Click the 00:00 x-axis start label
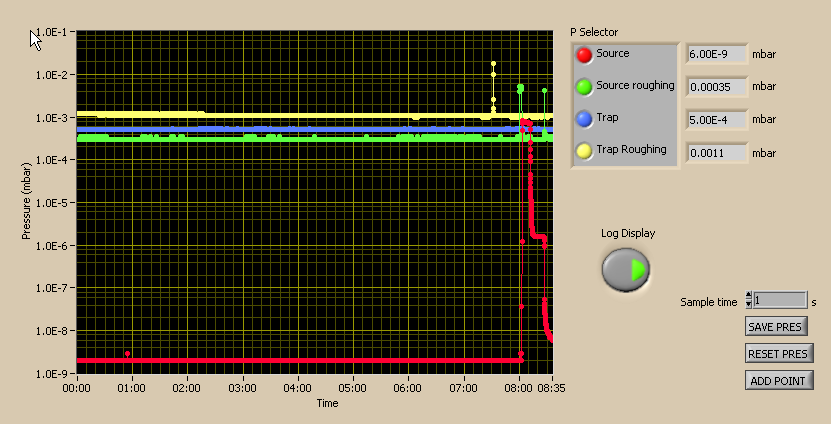 [x=77, y=388]
